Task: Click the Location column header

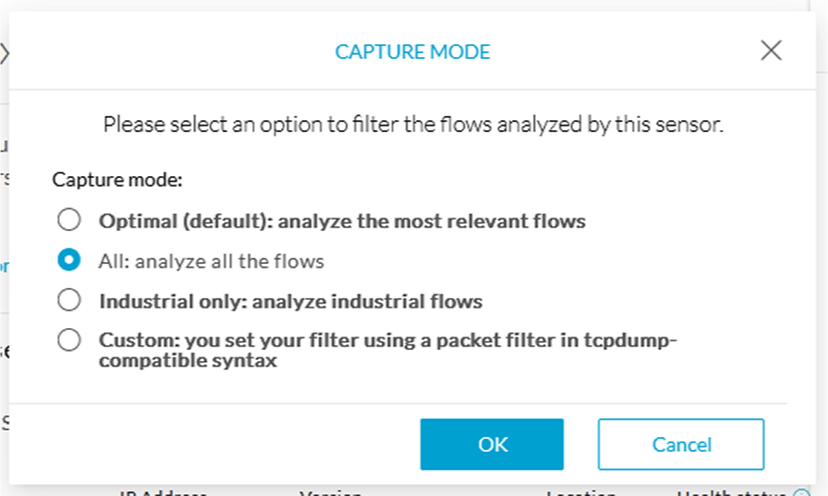Action: tap(581, 493)
